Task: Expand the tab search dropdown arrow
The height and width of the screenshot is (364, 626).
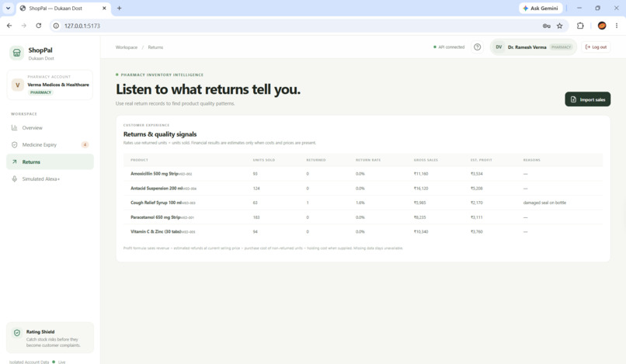Action: pyautogui.click(x=8, y=8)
